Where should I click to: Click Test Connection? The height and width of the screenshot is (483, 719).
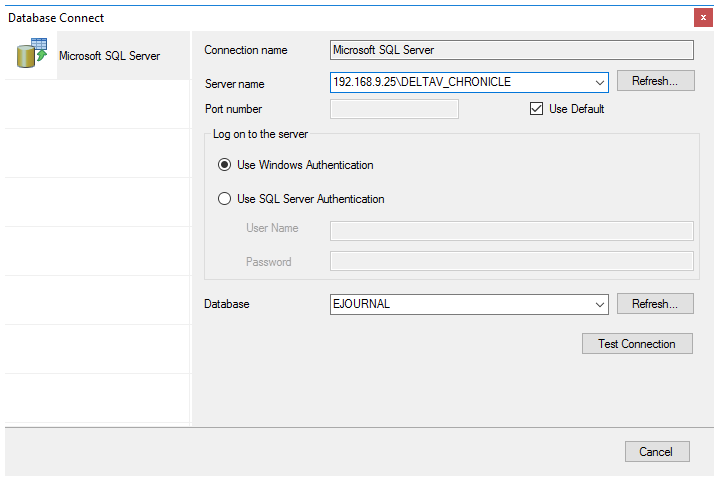[637, 344]
